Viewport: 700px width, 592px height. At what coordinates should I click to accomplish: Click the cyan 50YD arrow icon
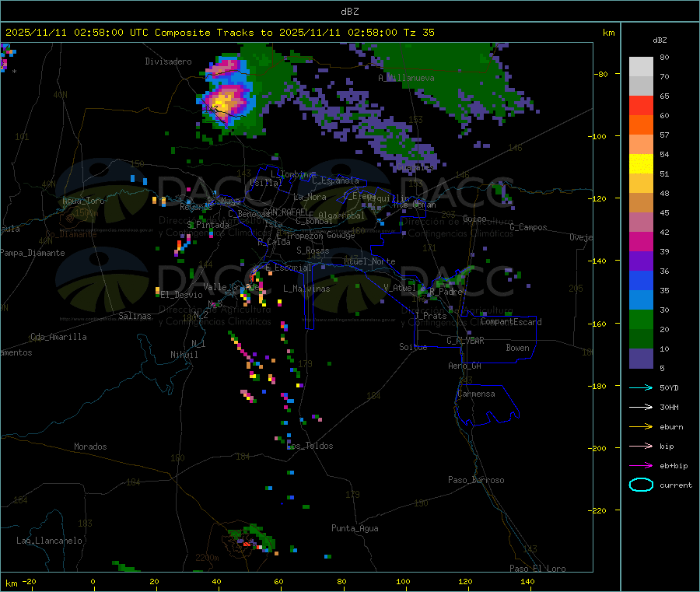[640, 387]
